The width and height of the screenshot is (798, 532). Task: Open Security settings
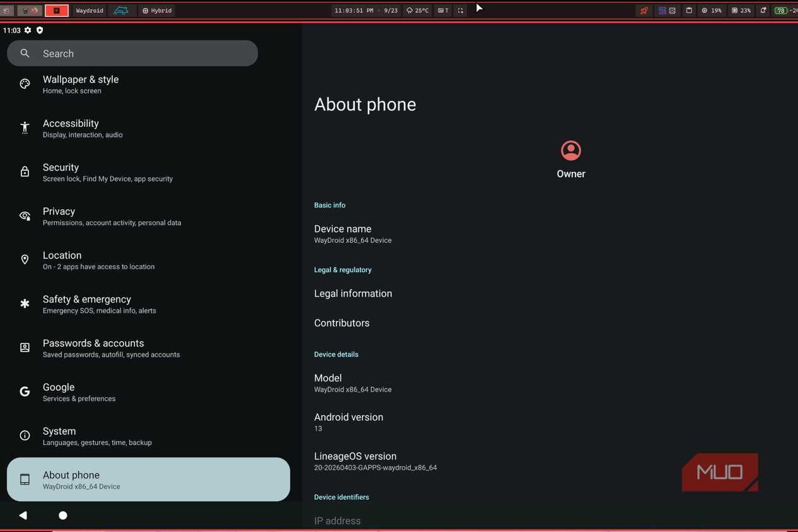click(x=149, y=172)
